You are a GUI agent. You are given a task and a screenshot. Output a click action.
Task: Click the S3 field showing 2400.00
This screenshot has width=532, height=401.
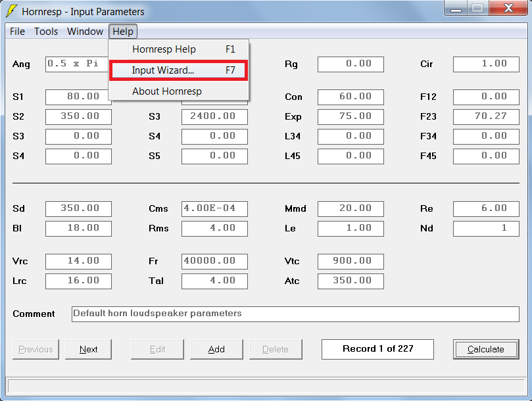pos(214,117)
